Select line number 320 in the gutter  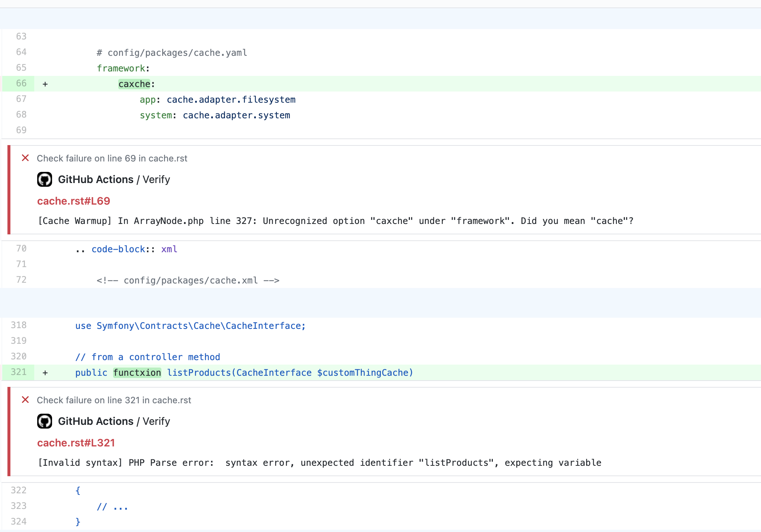pos(19,356)
